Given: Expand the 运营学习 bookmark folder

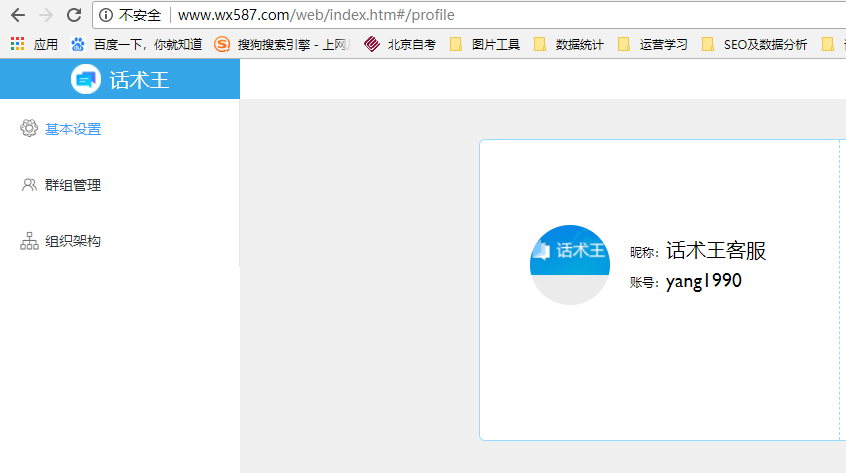Looking at the screenshot, I should coord(653,44).
